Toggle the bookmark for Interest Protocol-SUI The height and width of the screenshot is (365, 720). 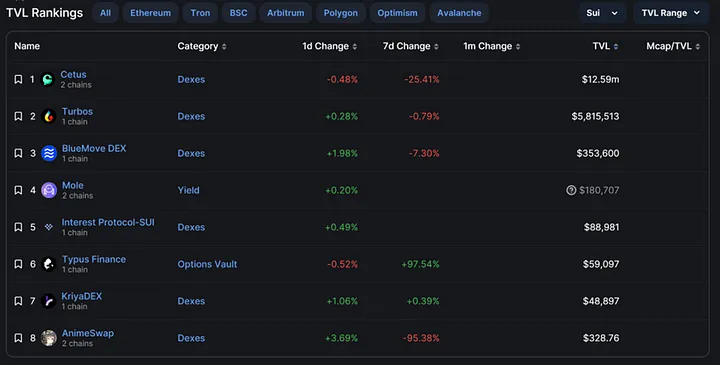click(18, 227)
